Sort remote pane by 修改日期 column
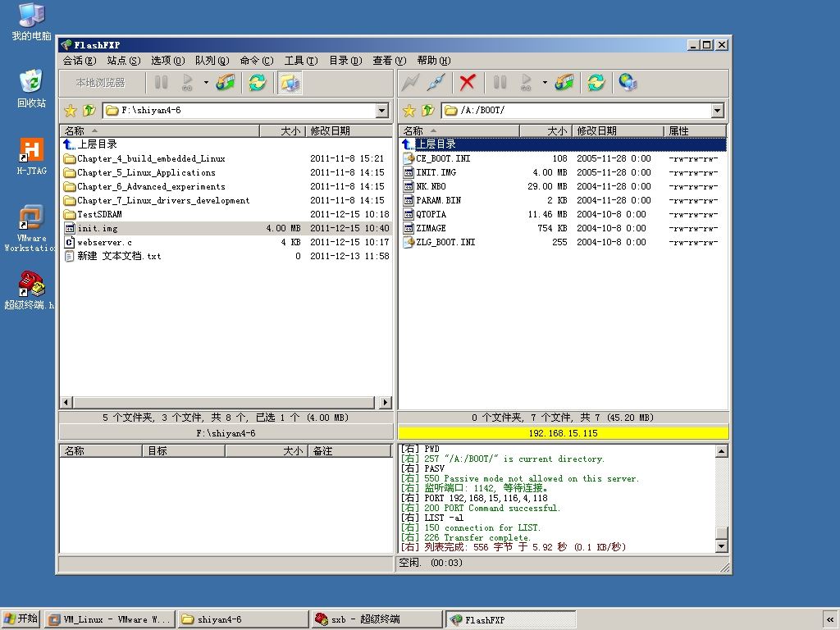This screenshot has width=840, height=630. coord(619,130)
